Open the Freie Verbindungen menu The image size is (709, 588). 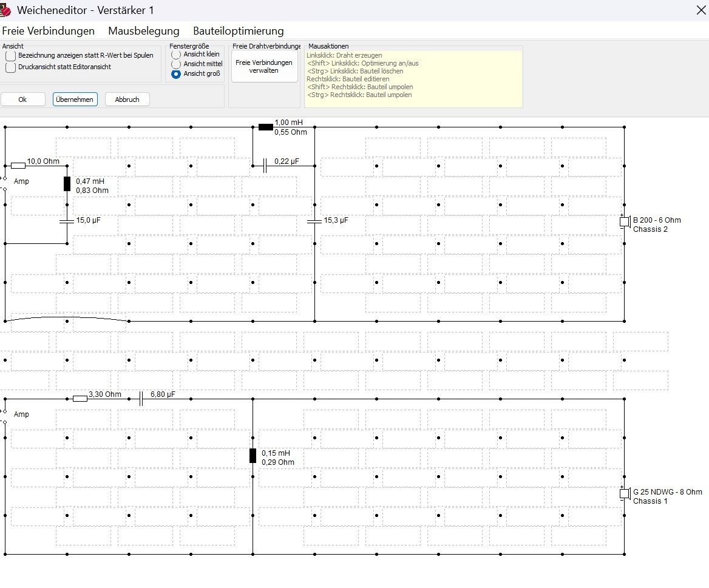tap(49, 31)
